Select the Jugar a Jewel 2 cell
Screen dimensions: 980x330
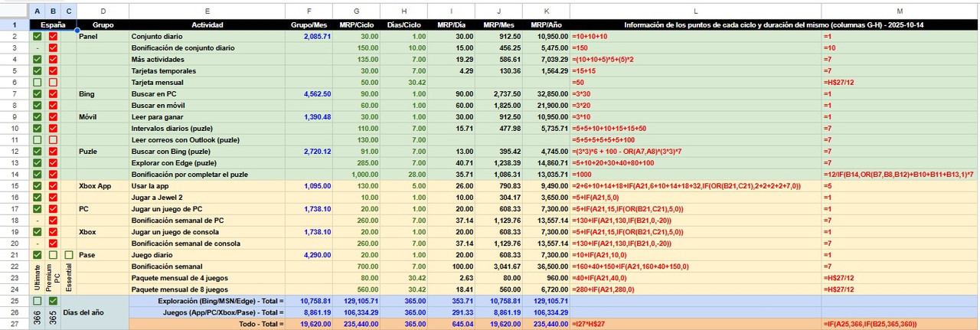207,197
